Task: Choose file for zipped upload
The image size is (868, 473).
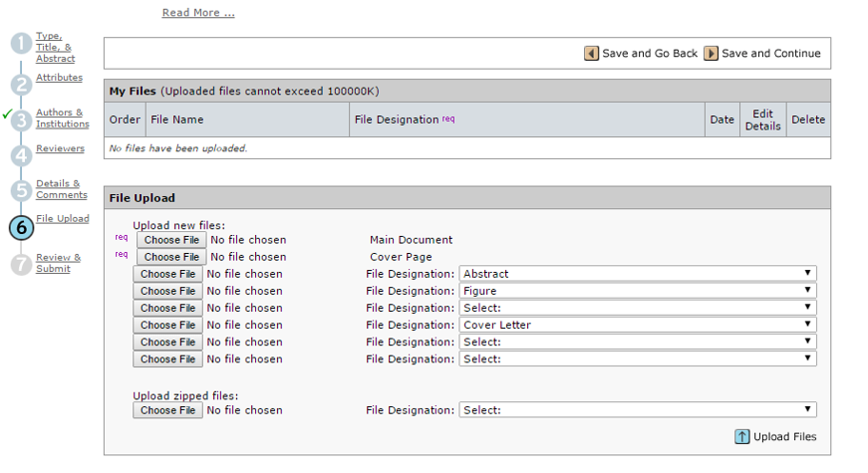Action: (x=168, y=410)
